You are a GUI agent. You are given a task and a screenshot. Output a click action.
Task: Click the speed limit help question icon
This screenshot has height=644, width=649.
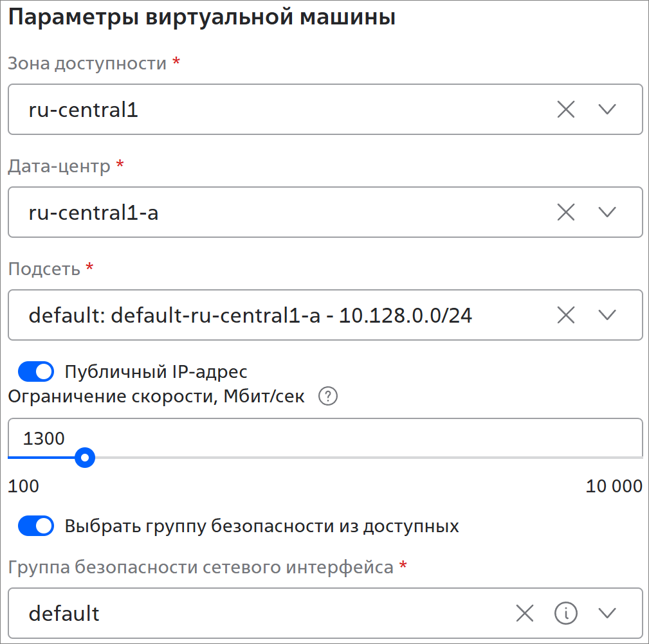coord(328,397)
